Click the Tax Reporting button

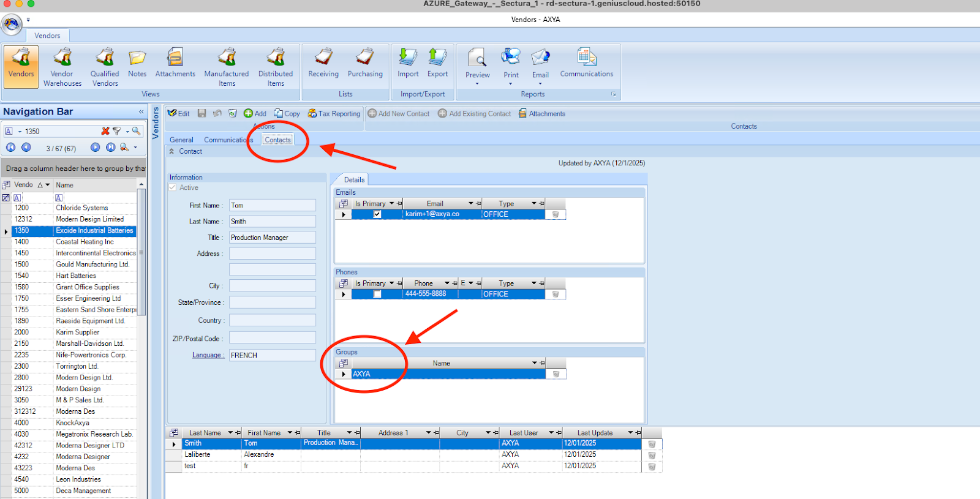[x=334, y=114]
